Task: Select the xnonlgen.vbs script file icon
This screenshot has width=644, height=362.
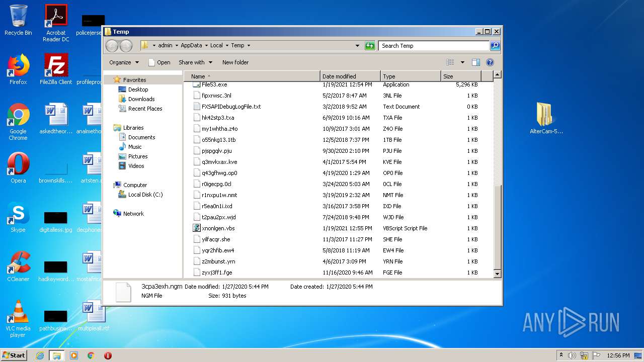Action: coord(197,228)
